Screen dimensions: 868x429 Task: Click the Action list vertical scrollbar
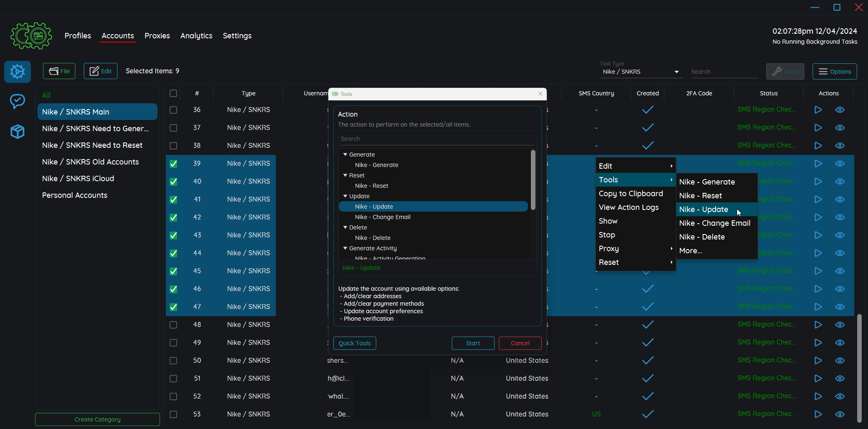[533, 180]
